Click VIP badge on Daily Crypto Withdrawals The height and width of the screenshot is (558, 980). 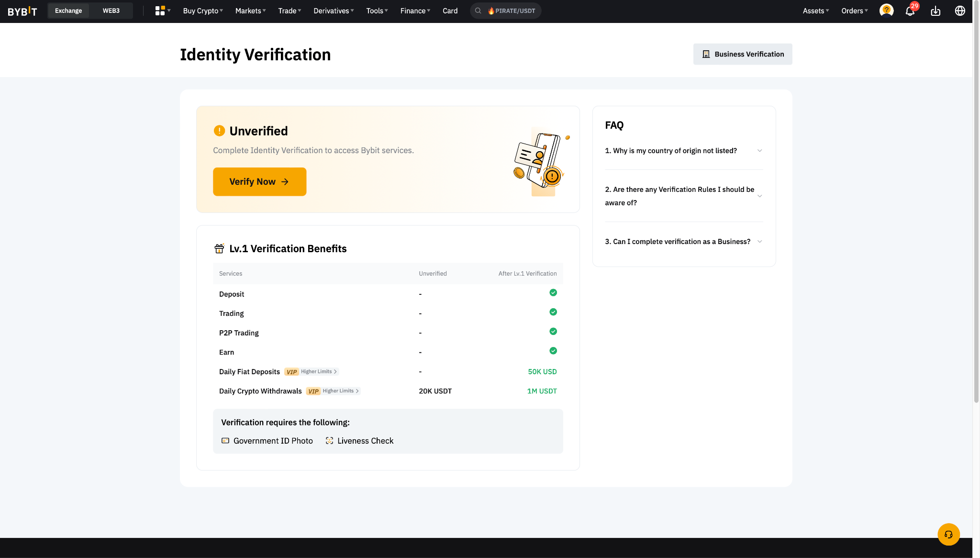[313, 391]
